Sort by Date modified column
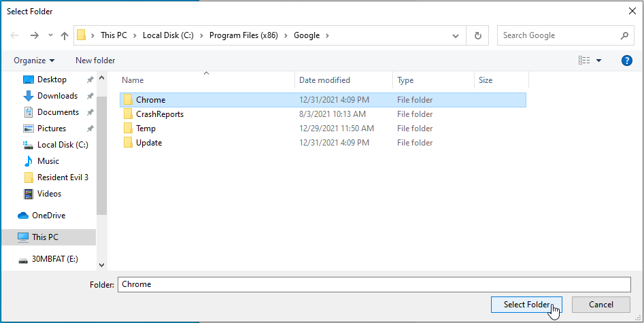The image size is (644, 323). pyautogui.click(x=344, y=80)
